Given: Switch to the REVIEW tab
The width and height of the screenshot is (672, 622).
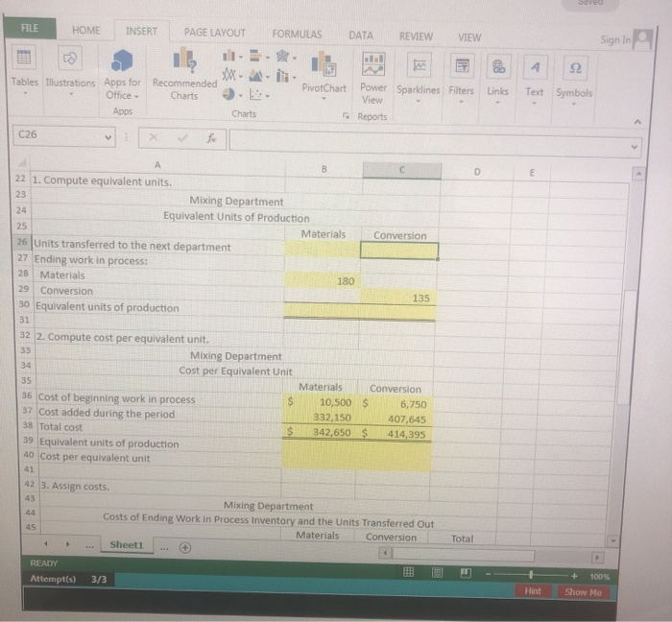Looking at the screenshot, I should tap(416, 36).
